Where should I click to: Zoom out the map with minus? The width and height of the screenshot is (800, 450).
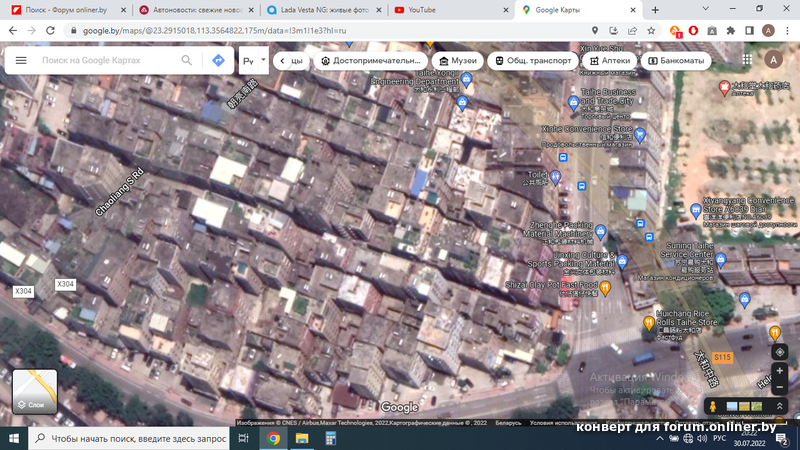780,388
